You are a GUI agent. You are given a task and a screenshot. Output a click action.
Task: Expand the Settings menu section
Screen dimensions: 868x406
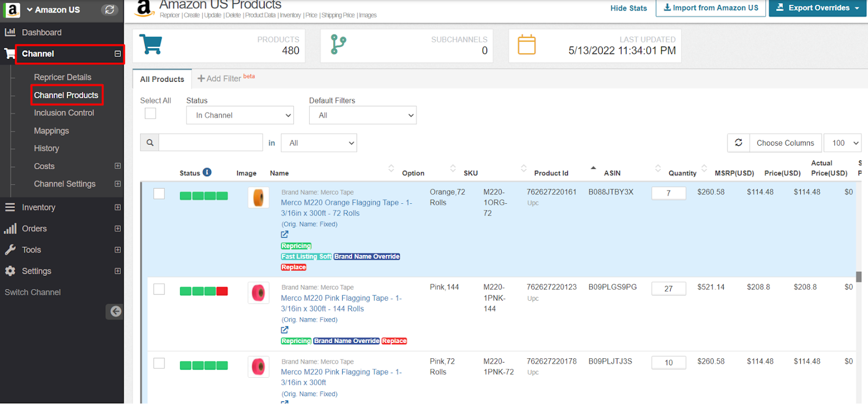[x=118, y=271]
